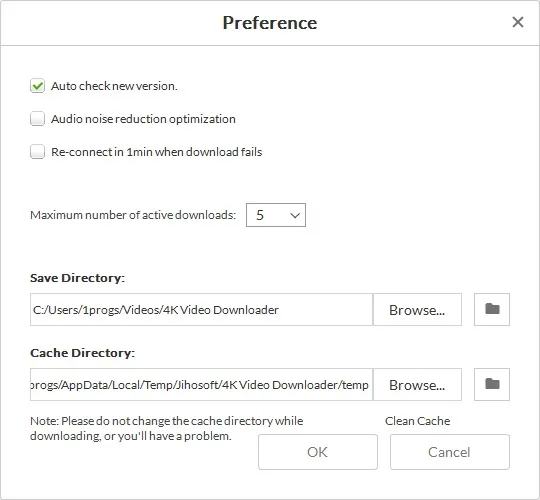This screenshot has height=500, width=540.
Task: Confirm settings with the OK button
Action: pos(318,452)
